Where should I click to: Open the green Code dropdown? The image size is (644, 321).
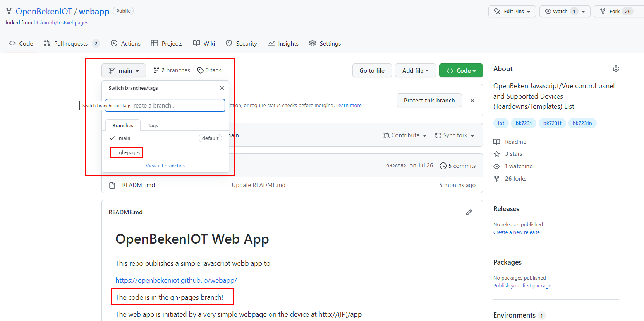461,70
